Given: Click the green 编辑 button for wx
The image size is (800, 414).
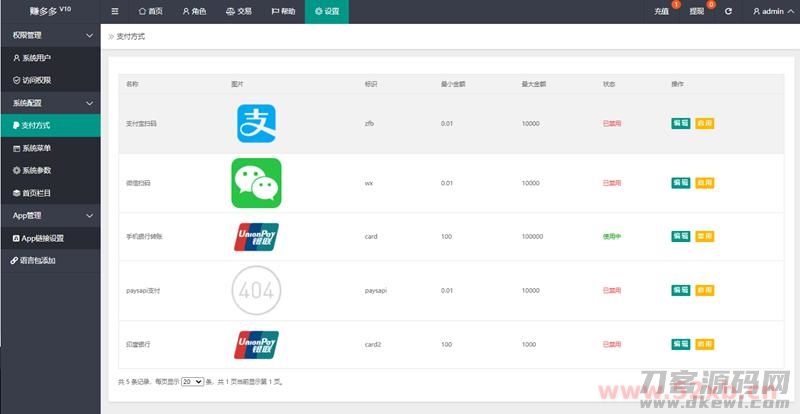Looking at the screenshot, I should 681,183.
